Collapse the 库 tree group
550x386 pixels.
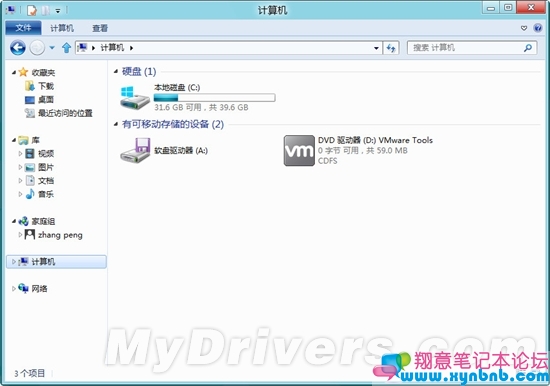click(14, 140)
